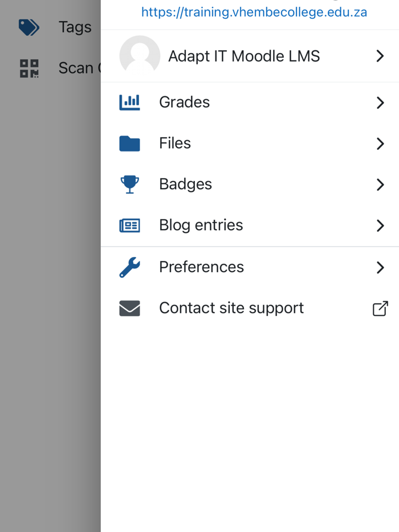Expand the Grades chevron arrow
The width and height of the screenshot is (399, 532).
[x=380, y=103]
